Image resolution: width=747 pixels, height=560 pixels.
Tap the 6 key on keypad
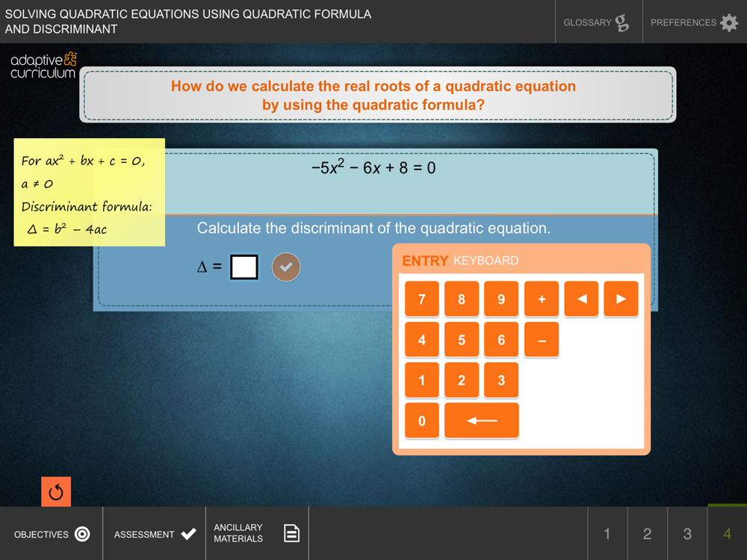pos(501,340)
